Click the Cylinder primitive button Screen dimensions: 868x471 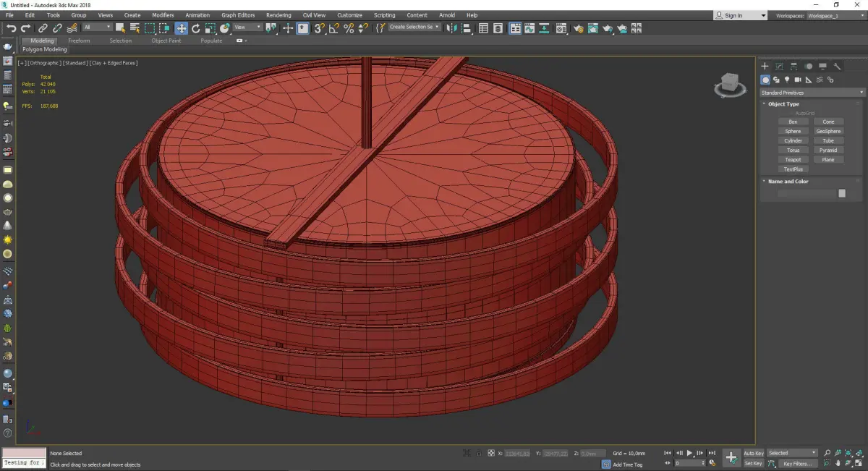[793, 141]
